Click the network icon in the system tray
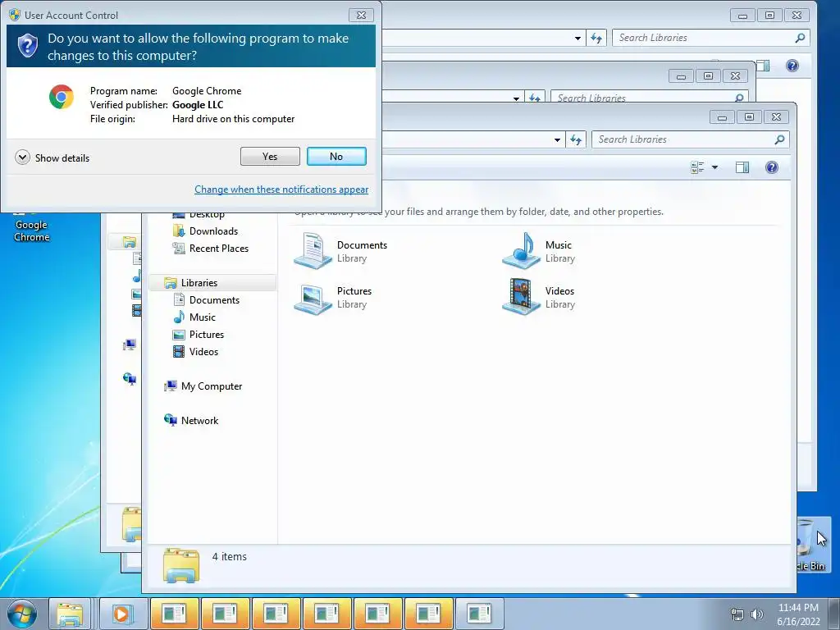Image resolution: width=840 pixels, height=630 pixels. click(737, 614)
